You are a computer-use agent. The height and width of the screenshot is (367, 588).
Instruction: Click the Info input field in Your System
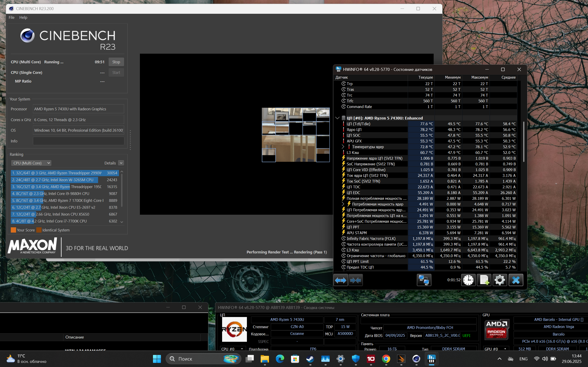79,141
